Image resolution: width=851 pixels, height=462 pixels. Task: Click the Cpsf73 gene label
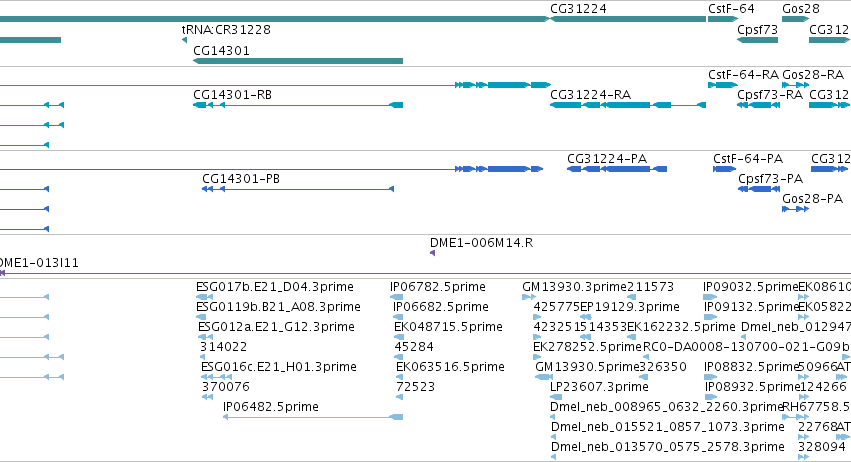(757, 29)
